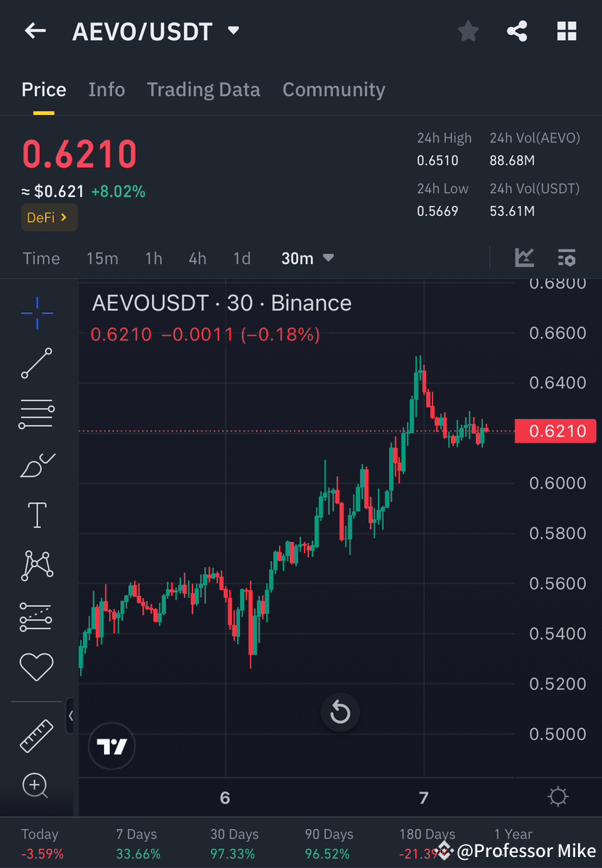Collapse the drawing tools sidebar
This screenshot has width=602, height=868.
click(71, 716)
